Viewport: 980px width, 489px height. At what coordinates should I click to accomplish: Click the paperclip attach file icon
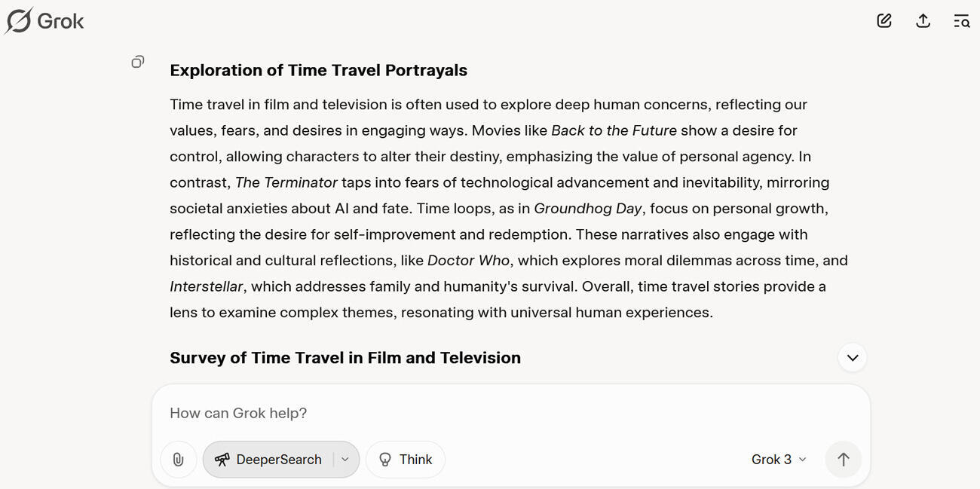179,460
